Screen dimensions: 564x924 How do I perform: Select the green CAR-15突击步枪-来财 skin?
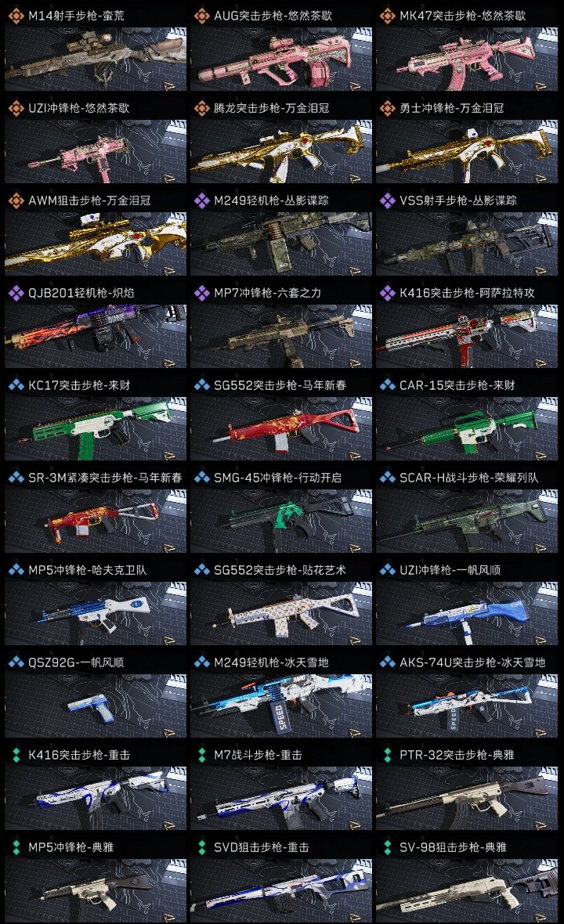467,429
